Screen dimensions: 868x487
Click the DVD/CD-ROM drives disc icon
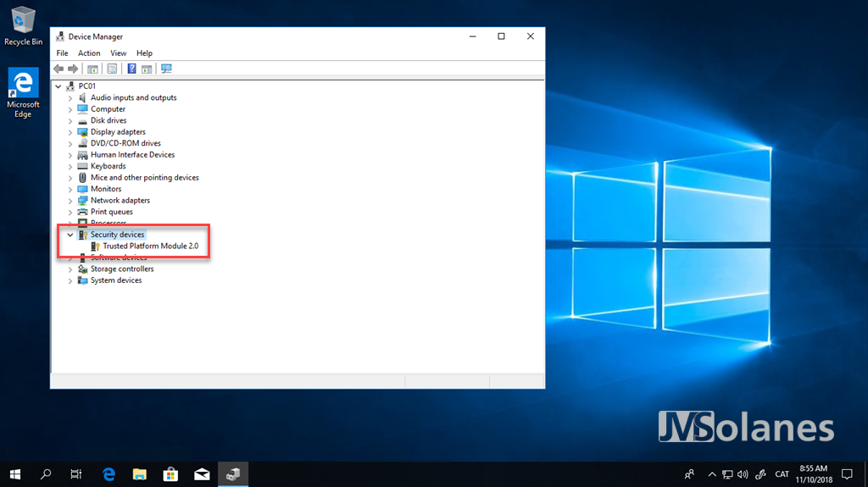(82, 143)
